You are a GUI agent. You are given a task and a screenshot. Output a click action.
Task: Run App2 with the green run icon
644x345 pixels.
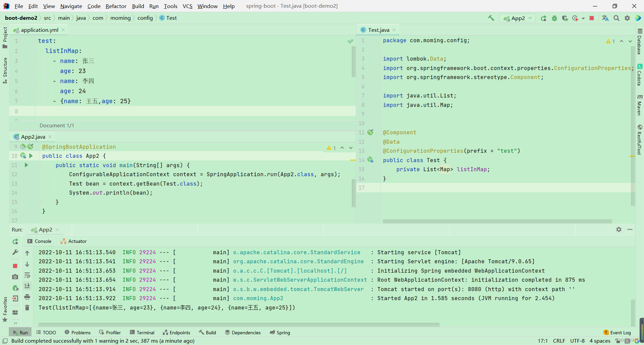coord(544,18)
